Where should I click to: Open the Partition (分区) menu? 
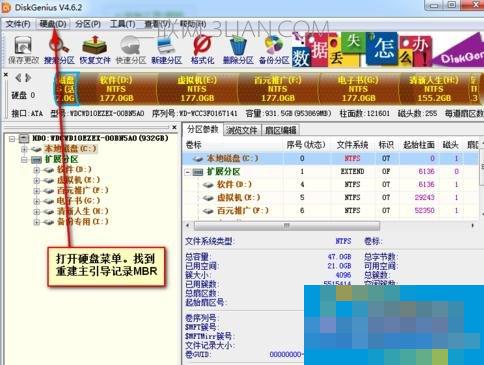88,24
